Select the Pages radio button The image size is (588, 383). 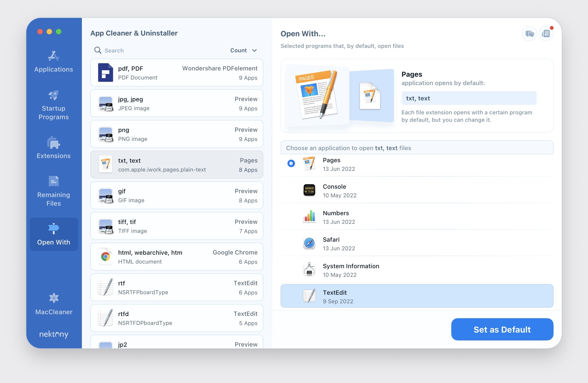point(291,163)
